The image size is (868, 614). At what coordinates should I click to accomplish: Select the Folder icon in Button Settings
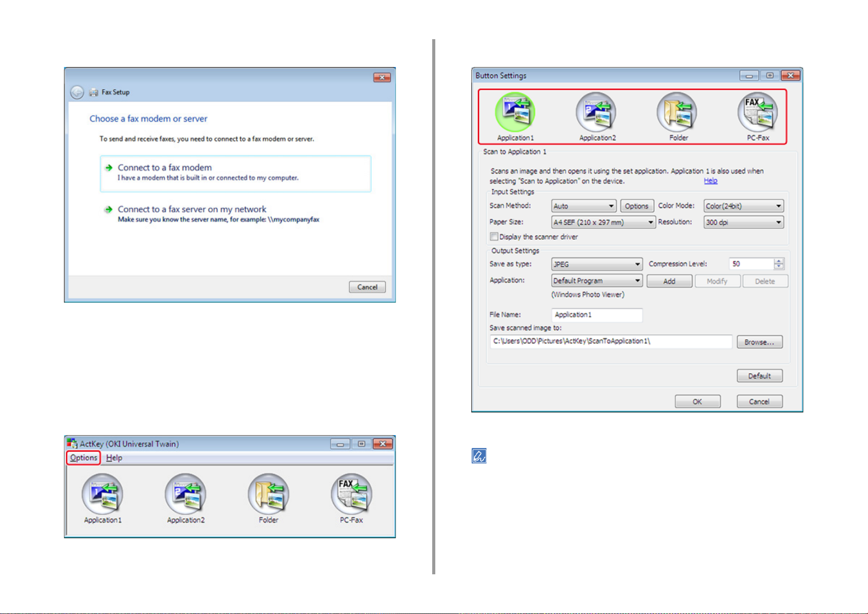677,112
